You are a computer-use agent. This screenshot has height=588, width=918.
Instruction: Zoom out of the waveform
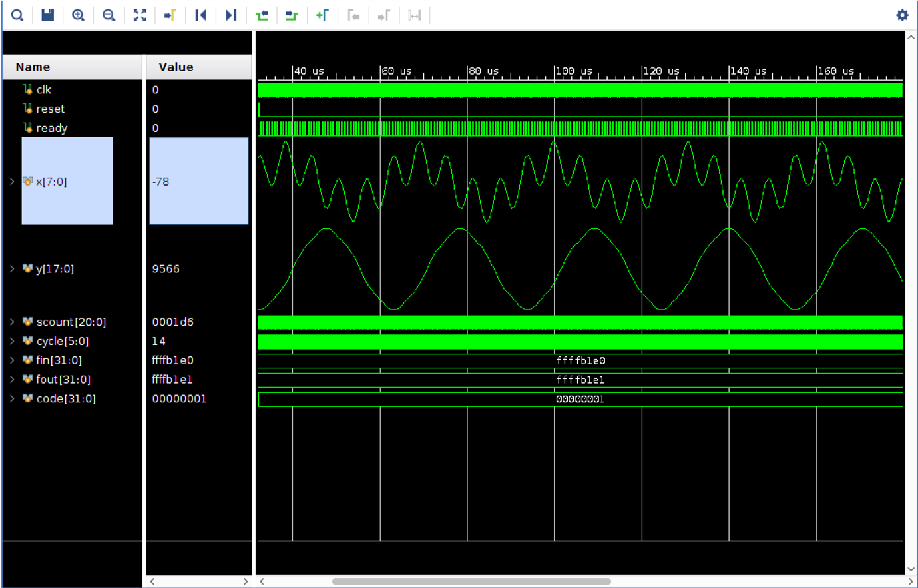(109, 15)
